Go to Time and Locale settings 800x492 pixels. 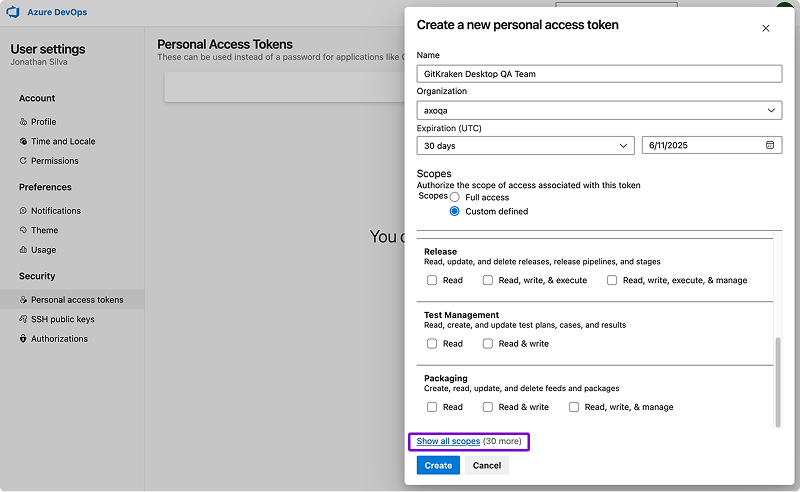click(x=63, y=141)
